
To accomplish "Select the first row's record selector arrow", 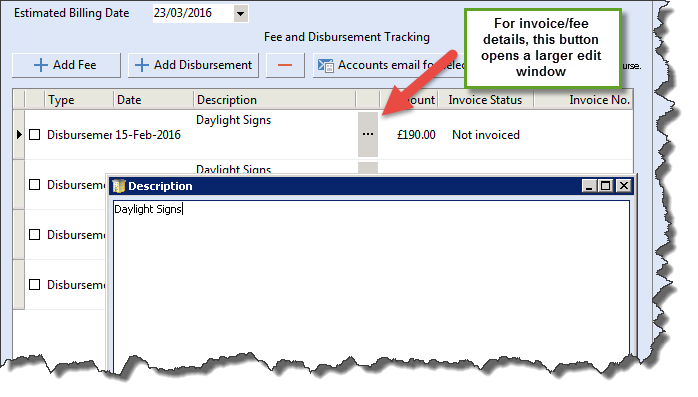I will pyautogui.click(x=19, y=134).
